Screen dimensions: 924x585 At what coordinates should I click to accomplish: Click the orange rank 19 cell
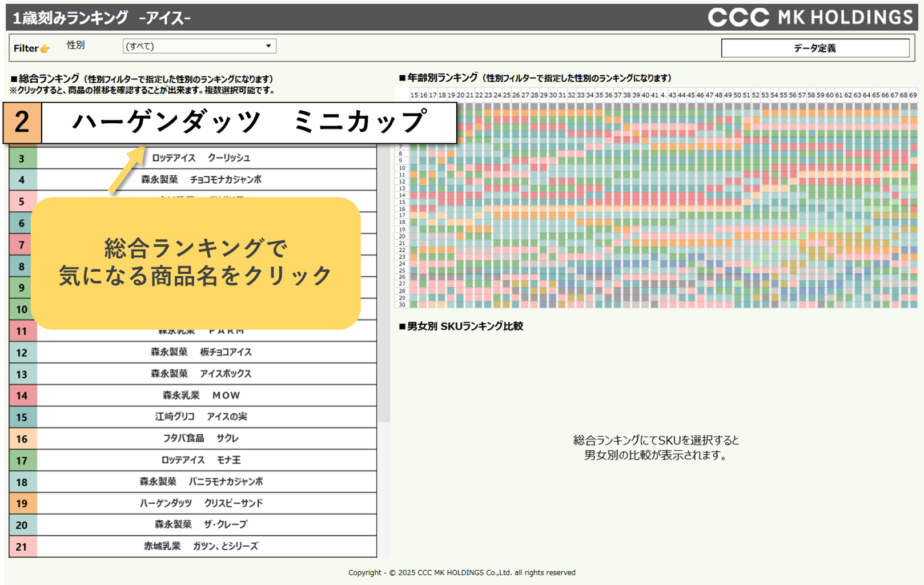(x=22, y=503)
